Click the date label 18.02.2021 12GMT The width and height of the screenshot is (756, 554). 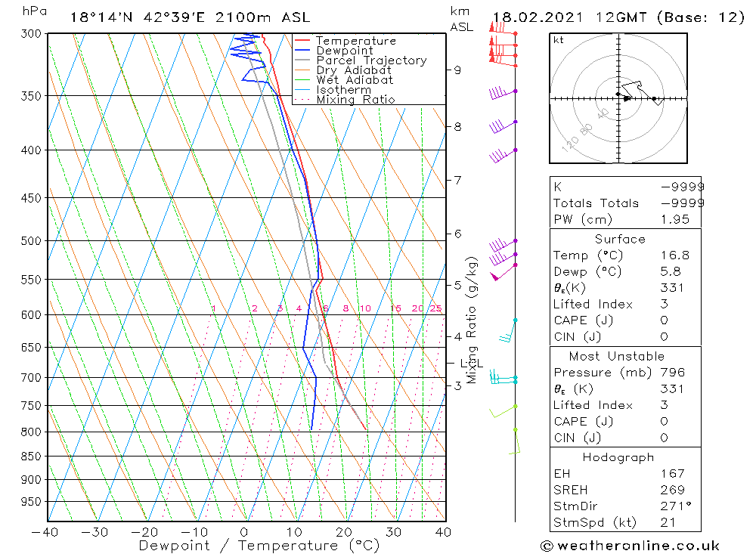pos(569,17)
